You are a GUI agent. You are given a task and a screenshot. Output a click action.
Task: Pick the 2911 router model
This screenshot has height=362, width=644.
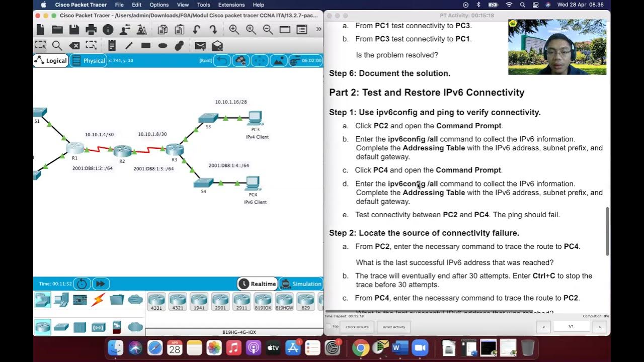242,302
